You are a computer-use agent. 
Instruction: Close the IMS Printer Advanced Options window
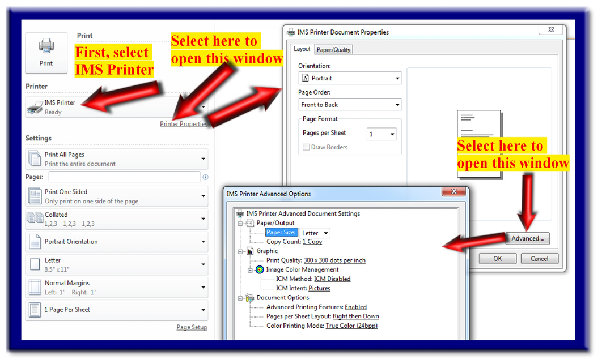(x=454, y=191)
